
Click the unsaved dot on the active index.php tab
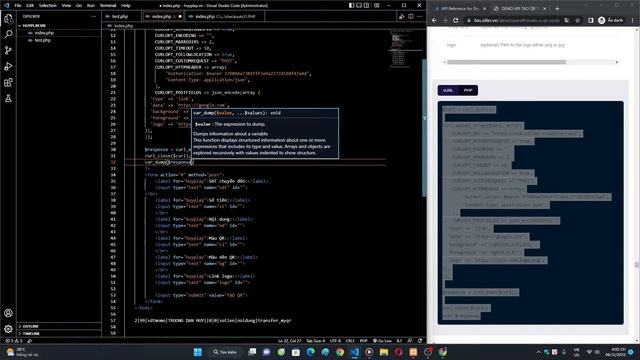point(180,17)
